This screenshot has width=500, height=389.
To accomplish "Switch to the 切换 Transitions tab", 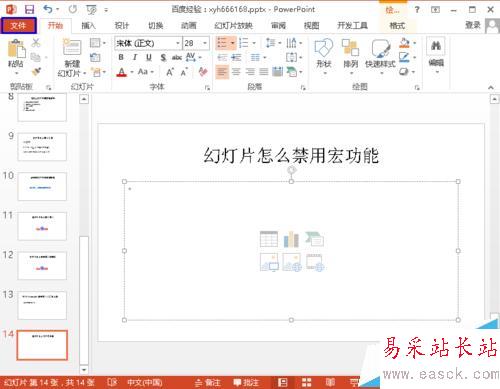I will click(155, 25).
